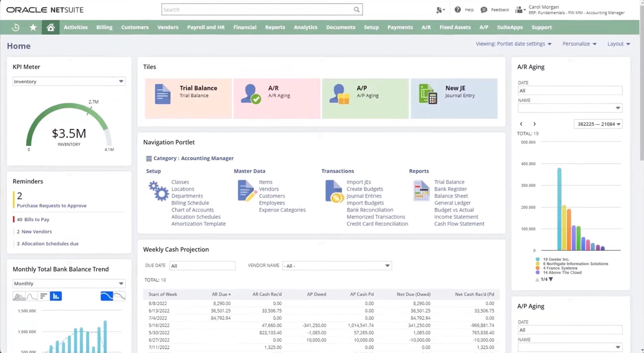Open A/P Aging Name dropdown

[x=570, y=347]
